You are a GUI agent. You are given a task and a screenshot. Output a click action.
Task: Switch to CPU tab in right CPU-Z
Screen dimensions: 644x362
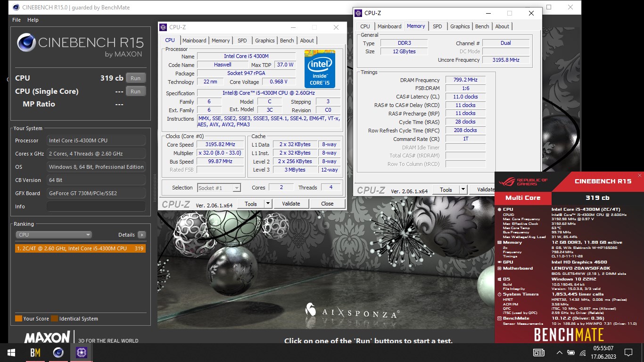pos(365,26)
